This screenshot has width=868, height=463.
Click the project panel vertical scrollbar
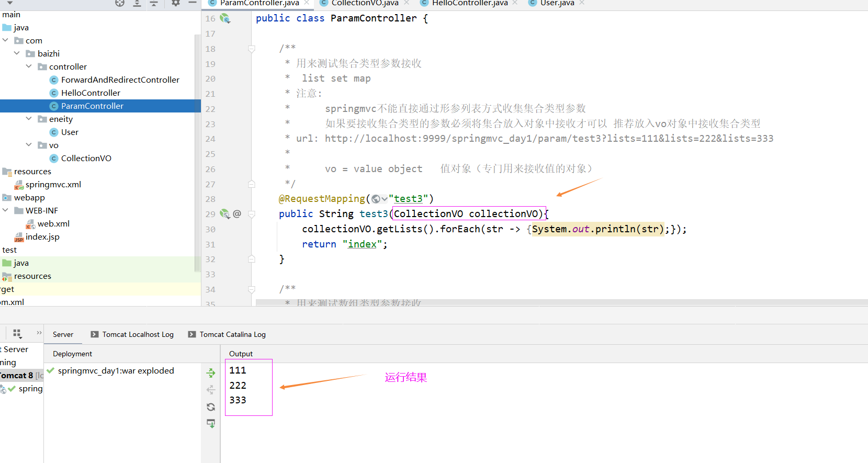click(x=197, y=153)
